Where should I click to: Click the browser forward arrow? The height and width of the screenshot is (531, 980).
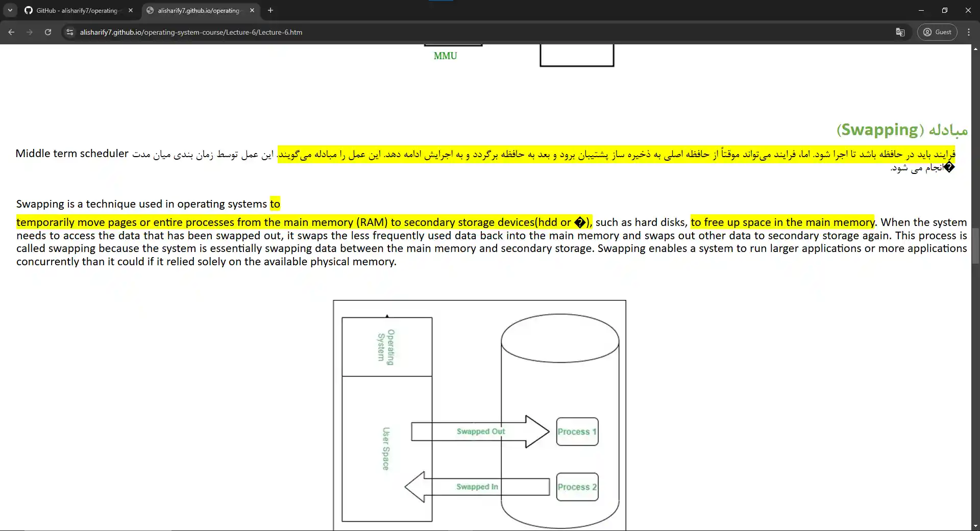pos(30,32)
